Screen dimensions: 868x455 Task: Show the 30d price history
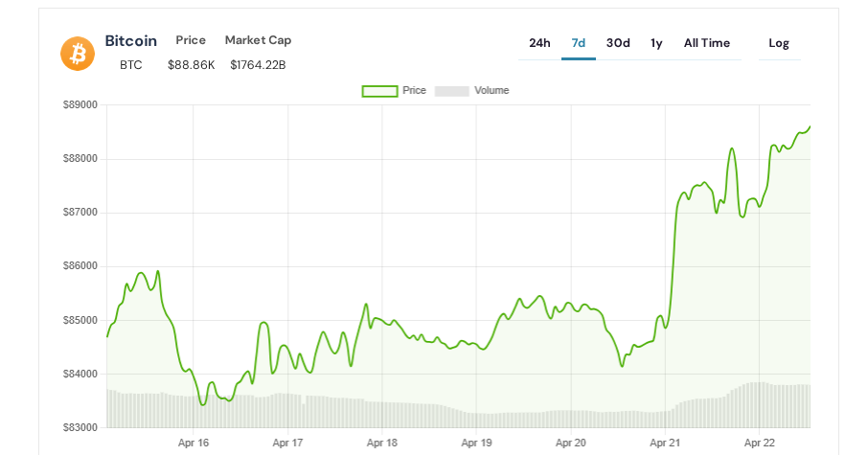[618, 43]
